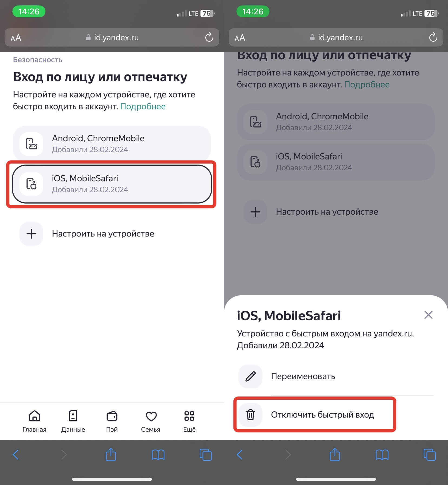
Task: Open the Пэй wallet tab
Action: (x=112, y=421)
